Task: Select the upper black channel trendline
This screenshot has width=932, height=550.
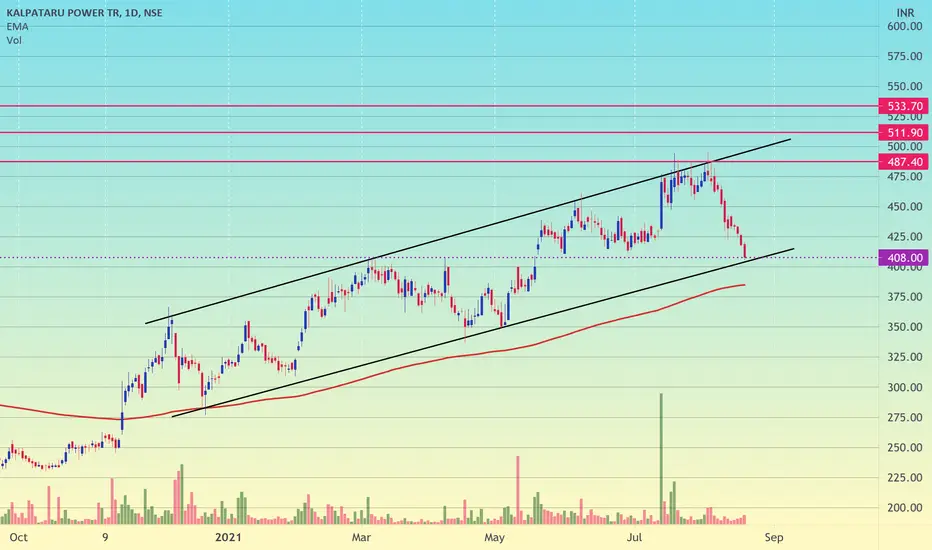Action: tap(468, 231)
